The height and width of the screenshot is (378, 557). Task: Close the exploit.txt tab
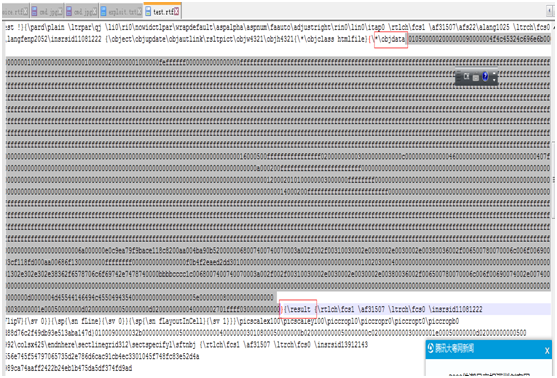140,12
